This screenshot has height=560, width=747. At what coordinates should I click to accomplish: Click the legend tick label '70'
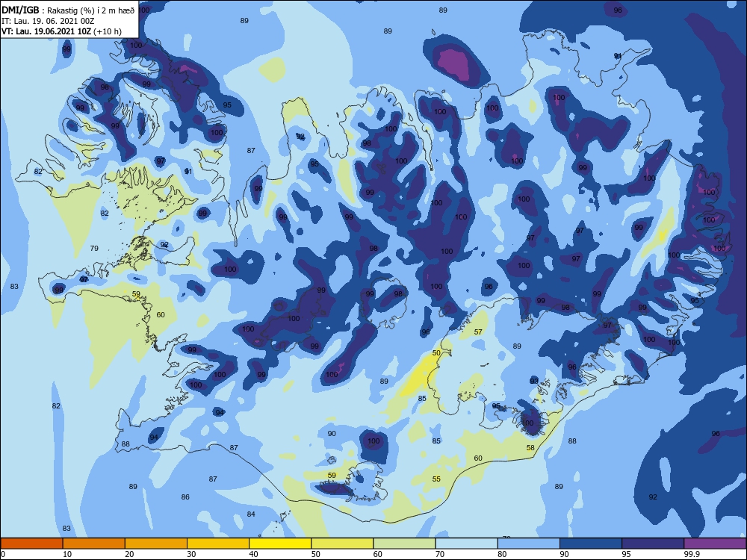click(440, 554)
